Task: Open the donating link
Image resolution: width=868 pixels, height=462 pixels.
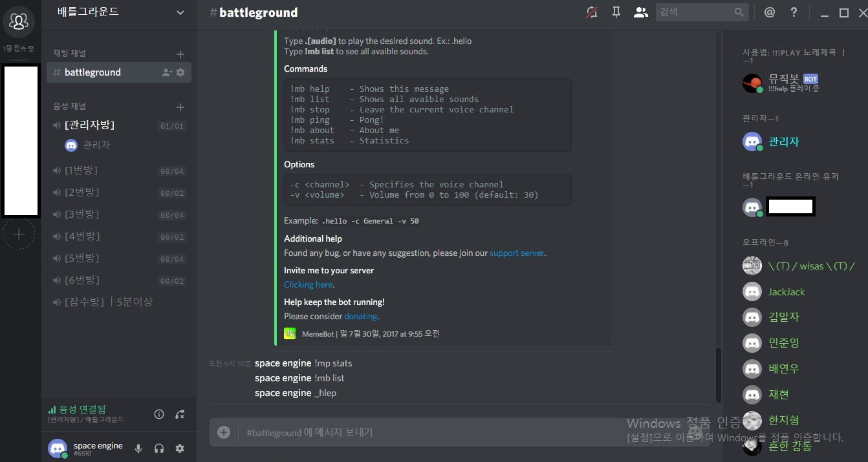Action: (x=361, y=317)
